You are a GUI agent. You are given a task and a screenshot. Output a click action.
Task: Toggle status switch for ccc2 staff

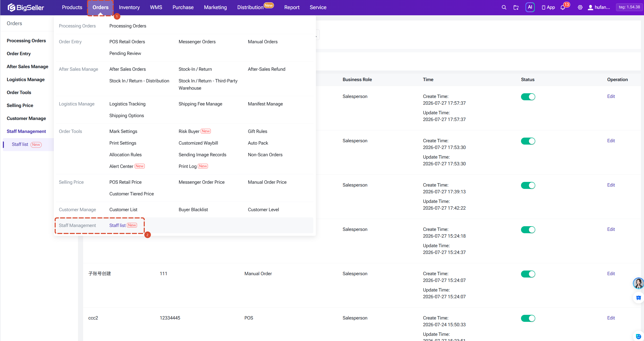(x=528, y=318)
